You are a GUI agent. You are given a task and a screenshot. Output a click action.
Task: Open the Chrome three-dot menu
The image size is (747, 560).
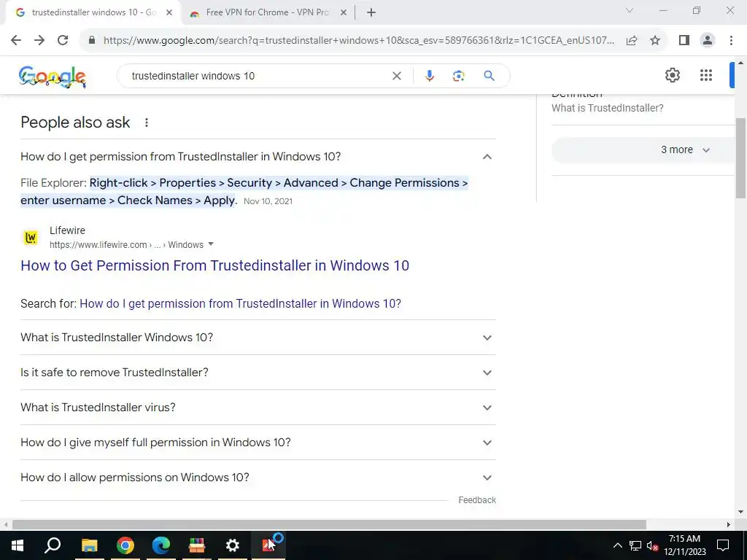tap(731, 41)
